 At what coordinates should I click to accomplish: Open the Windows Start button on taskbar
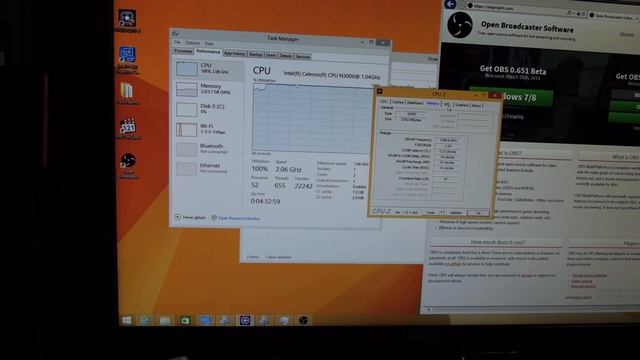coord(127,320)
